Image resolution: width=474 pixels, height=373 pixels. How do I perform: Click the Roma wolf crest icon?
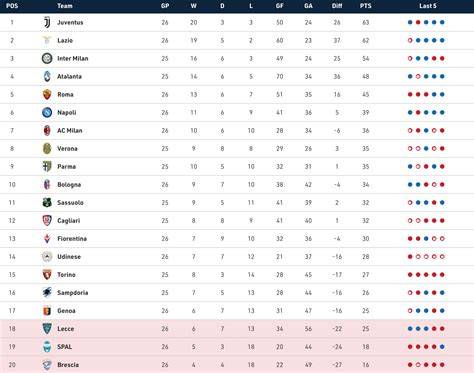(47, 94)
